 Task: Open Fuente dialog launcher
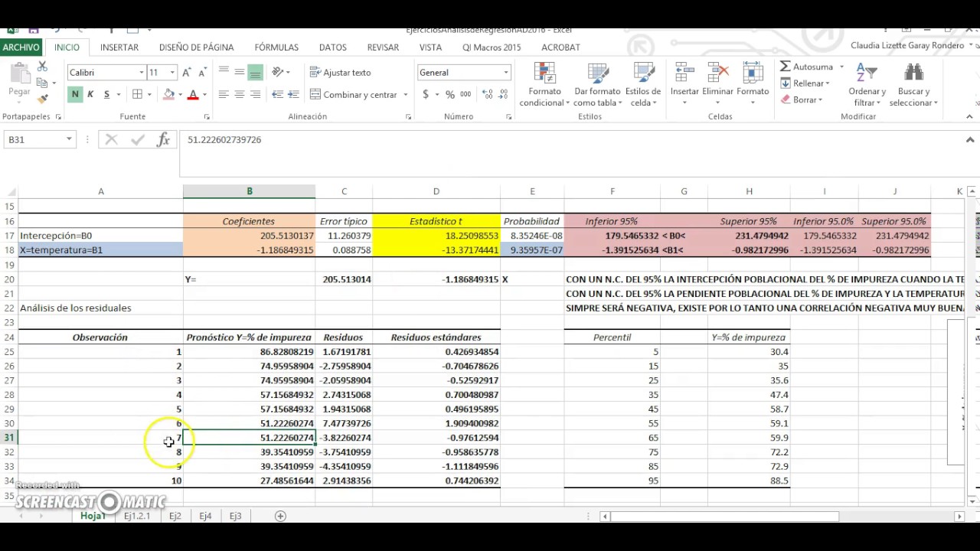pos(207,117)
